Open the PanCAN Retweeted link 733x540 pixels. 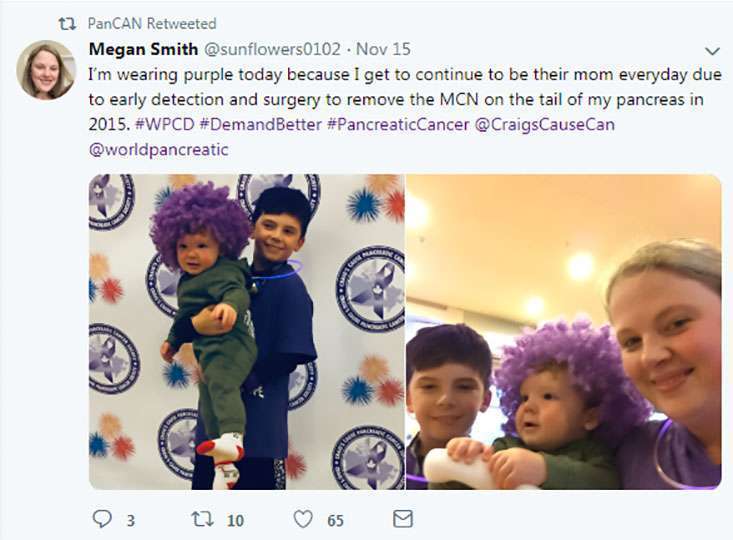[x=151, y=23]
